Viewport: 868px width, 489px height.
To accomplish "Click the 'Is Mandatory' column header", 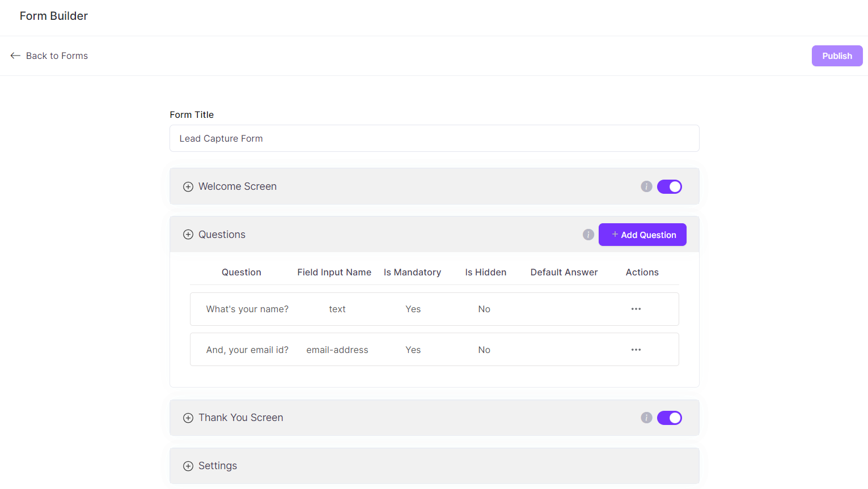I will (412, 272).
